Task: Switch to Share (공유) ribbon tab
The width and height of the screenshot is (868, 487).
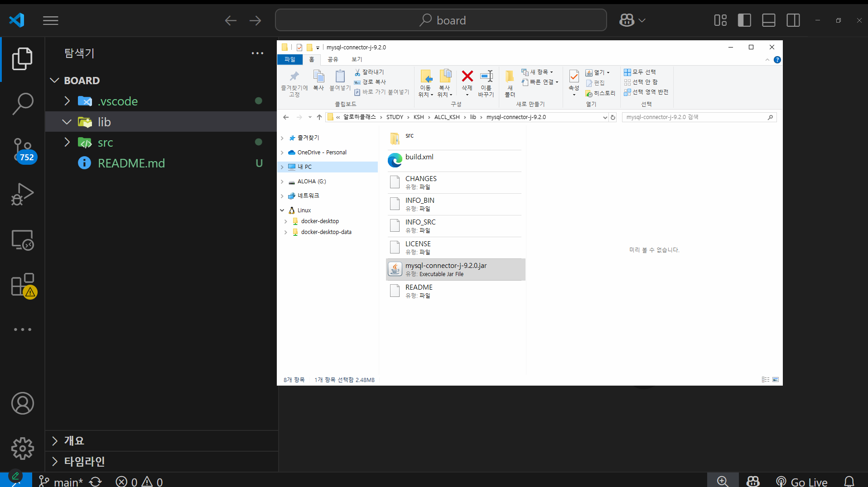Action: (333, 59)
